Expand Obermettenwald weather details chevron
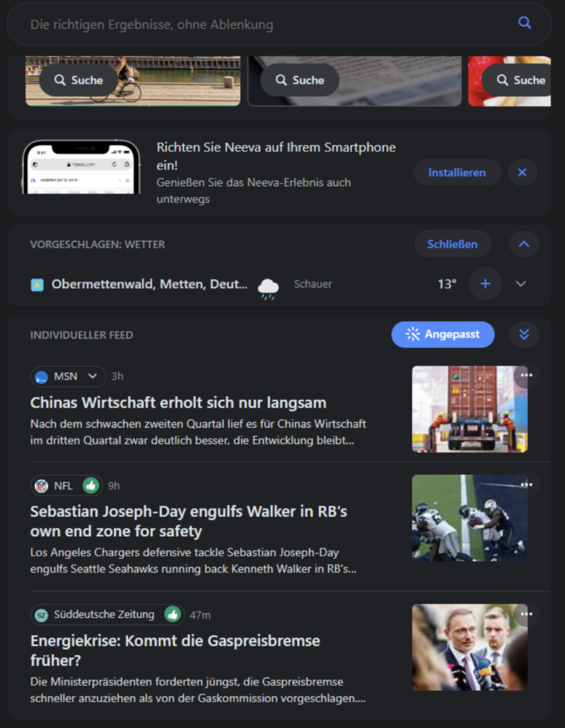Screen dimensions: 565x728 pos(521,284)
